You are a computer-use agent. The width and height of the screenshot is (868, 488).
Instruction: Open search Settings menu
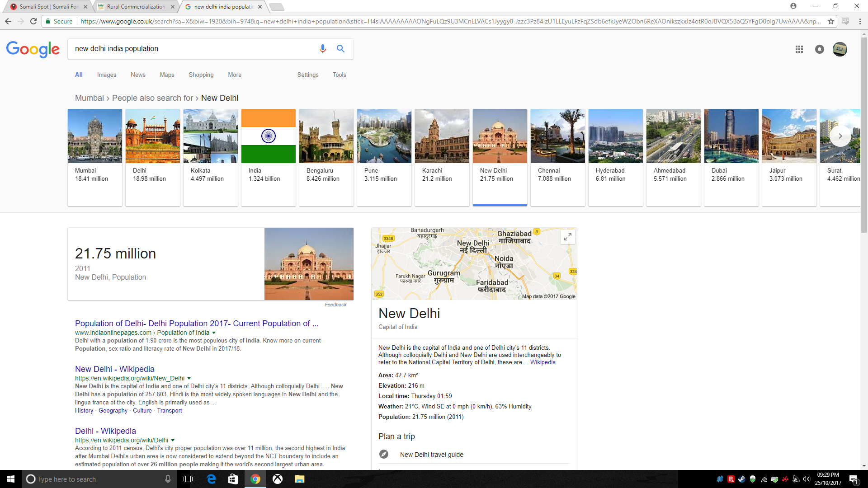click(308, 75)
